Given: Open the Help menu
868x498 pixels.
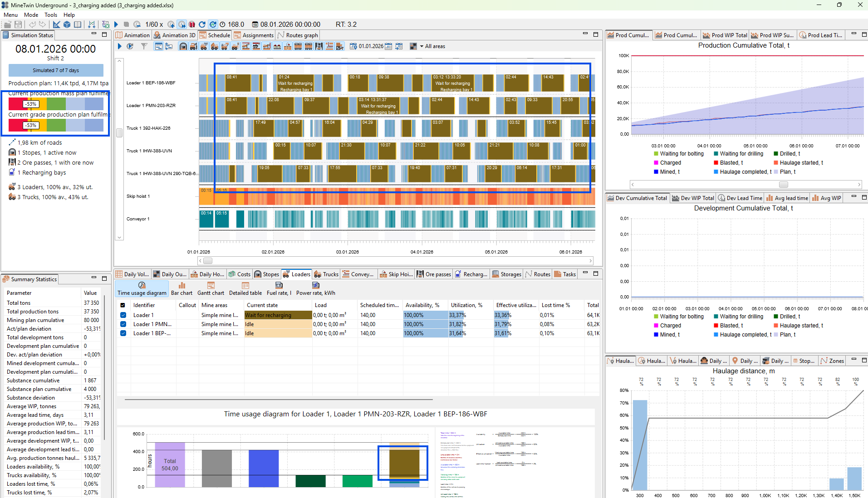Looking at the screenshot, I should (69, 15).
